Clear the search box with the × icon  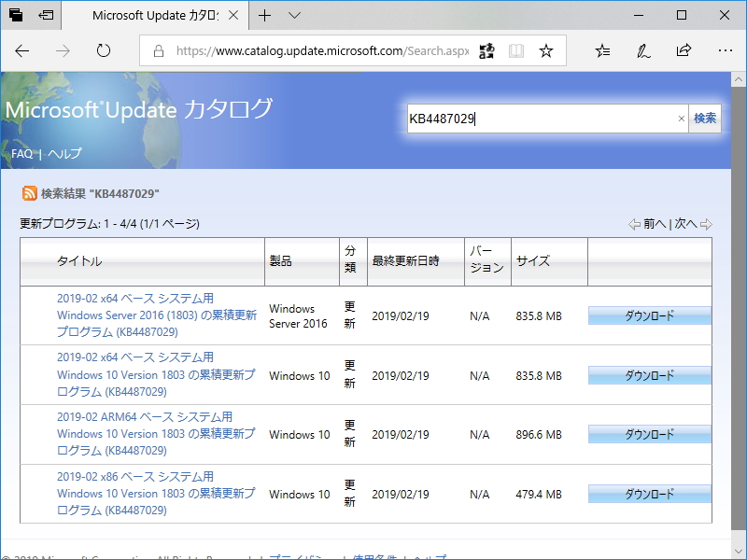(x=681, y=119)
